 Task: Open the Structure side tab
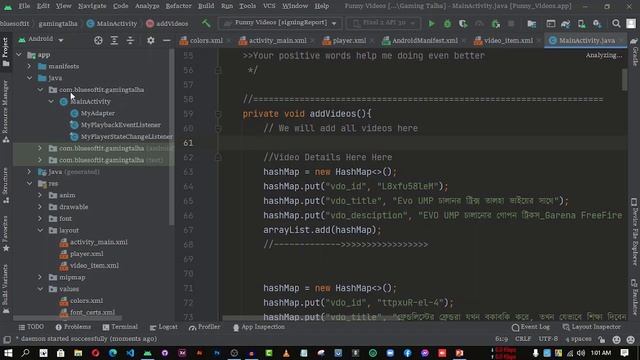[5, 186]
